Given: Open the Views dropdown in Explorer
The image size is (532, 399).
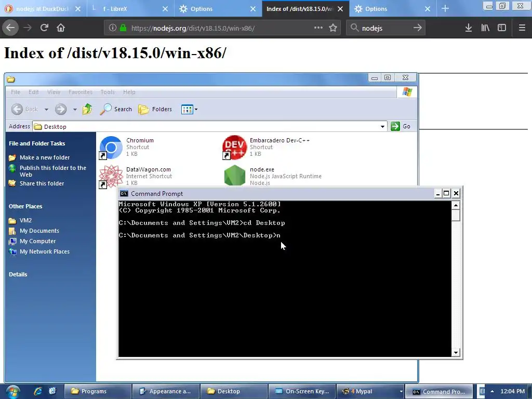Looking at the screenshot, I should click(x=189, y=109).
